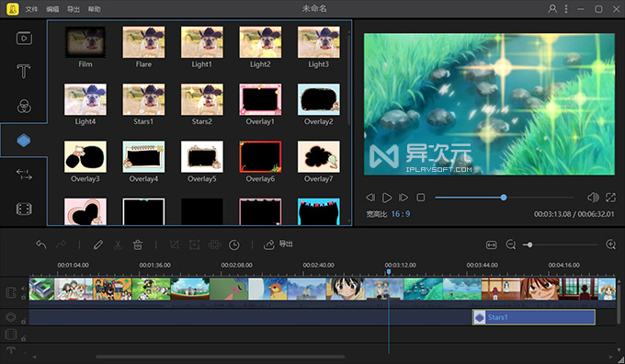Open the user account icon menu

(552, 9)
